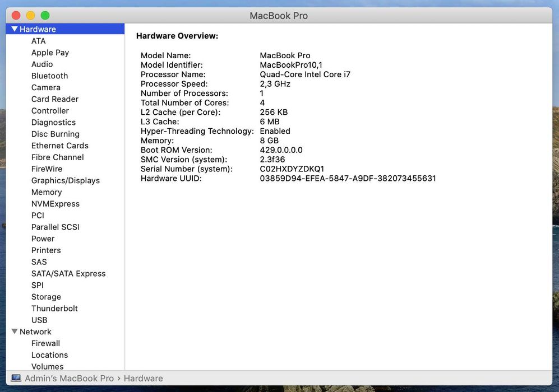
Task: Select Fibre Channel in the sidebar
Action: (x=57, y=157)
